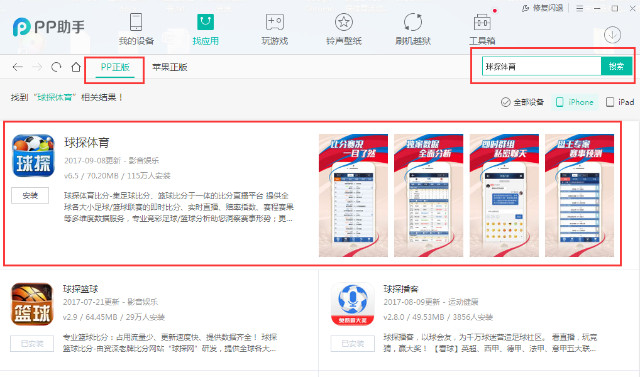Open the 球探体育 app title
Viewport: 640px width, 377px height.
[87, 143]
